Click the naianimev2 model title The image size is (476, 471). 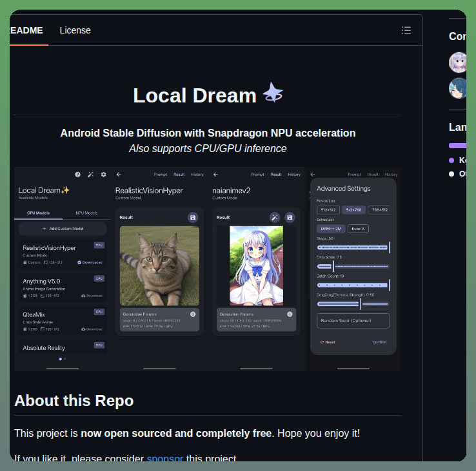[232, 191]
